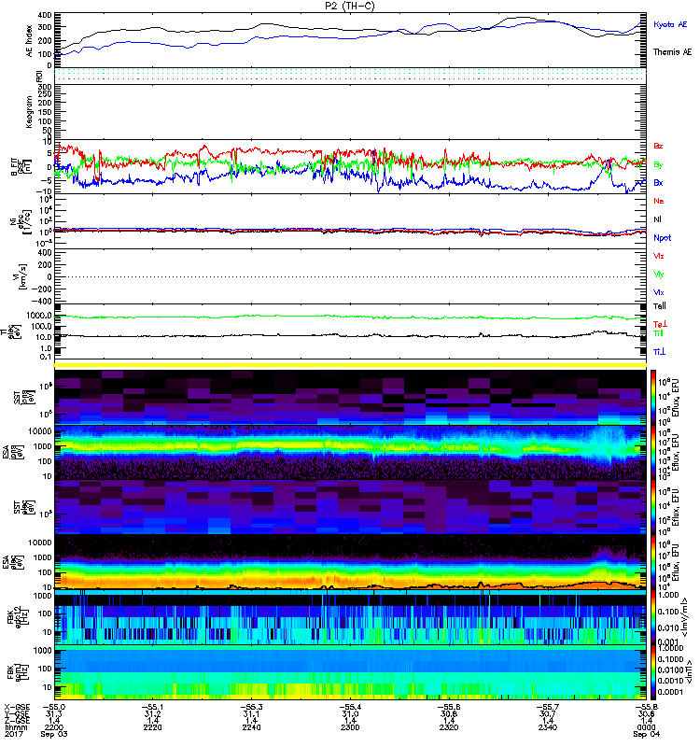The width and height of the screenshot is (700, 747).
Task: Click the red dotted row in ROI panel
Action: (351, 79)
